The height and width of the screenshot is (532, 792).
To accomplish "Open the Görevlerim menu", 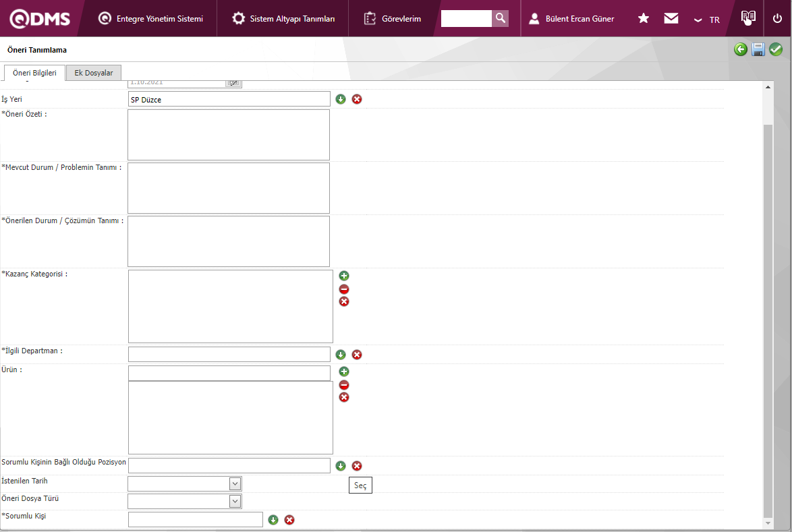I will coord(392,19).
